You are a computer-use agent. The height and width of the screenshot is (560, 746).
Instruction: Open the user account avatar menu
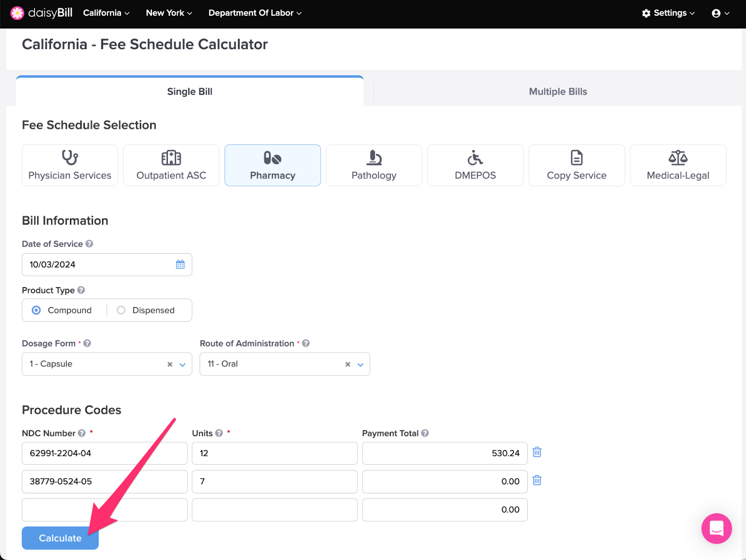[720, 13]
